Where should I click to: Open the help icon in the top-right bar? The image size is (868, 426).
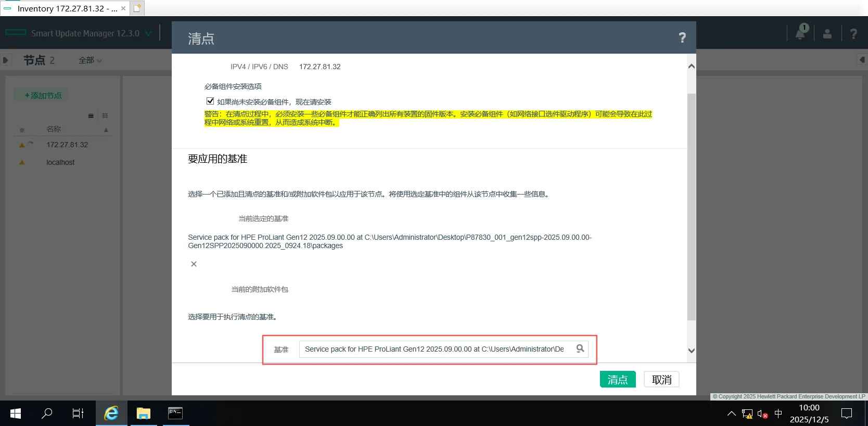pos(853,34)
